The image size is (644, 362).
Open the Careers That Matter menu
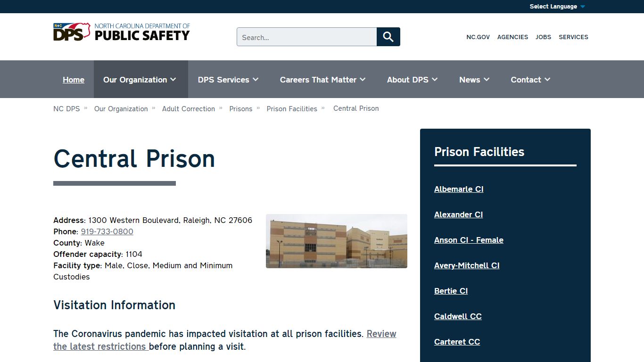click(322, 80)
